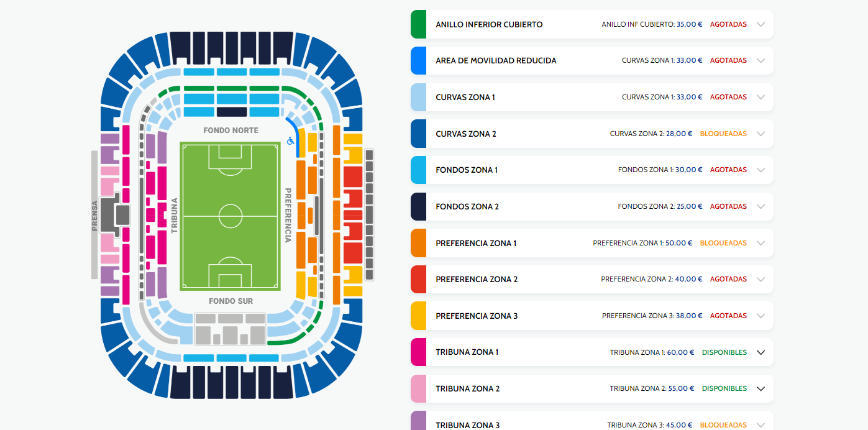Viewport: 868px width, 430px height.
Task: Open Curvas Zona 2 dropdown arrow
Action: click(761, 134)
